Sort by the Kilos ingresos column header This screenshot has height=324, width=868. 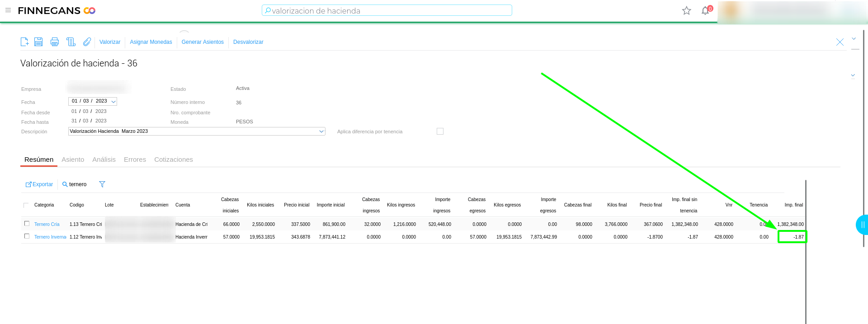[401, 205]
